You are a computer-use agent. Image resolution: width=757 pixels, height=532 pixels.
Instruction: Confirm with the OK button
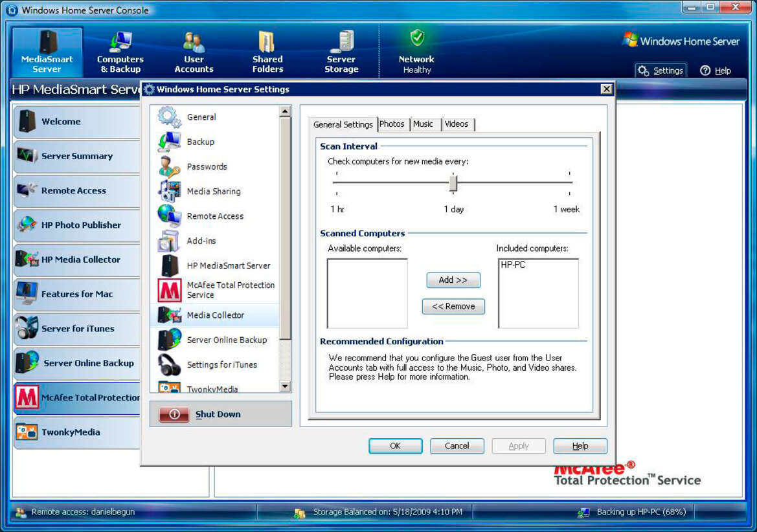396,446
